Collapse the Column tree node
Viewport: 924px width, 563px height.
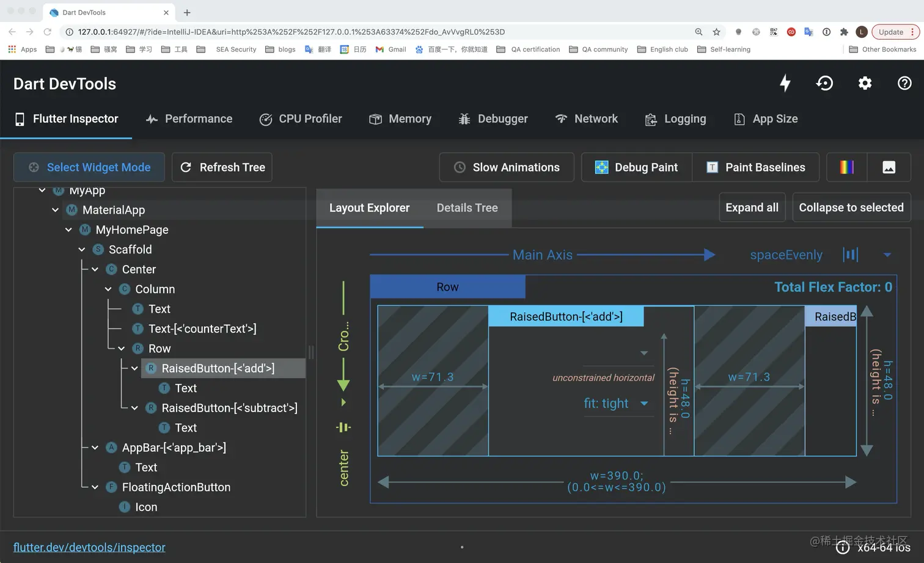coord(108,289)
